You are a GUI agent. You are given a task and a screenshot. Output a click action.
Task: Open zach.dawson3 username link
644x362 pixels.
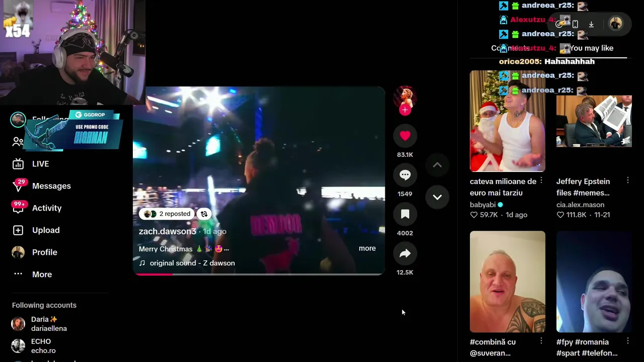click(168, 231)
